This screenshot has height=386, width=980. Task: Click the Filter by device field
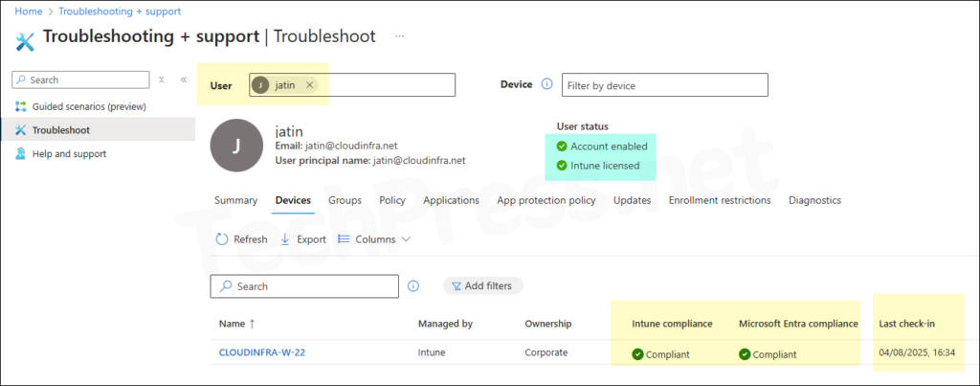pyautogui.click(x=665, y=85)
